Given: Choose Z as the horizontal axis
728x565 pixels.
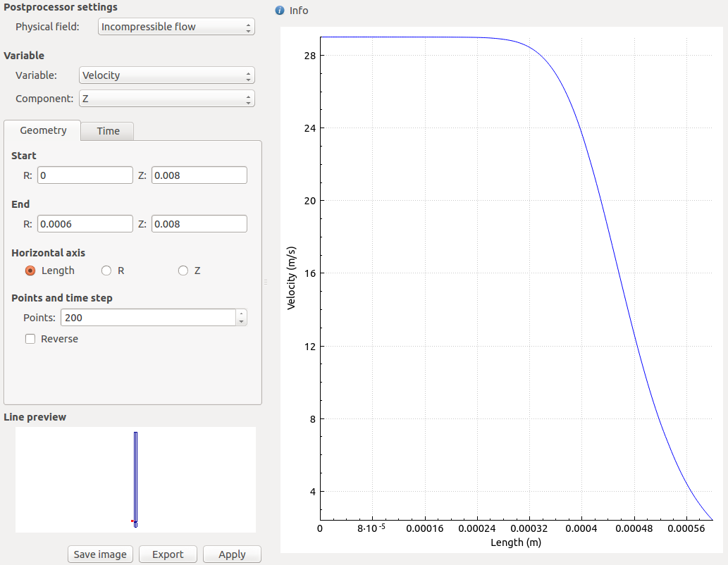Looking at the screenshot, I should tap(183, 271).
